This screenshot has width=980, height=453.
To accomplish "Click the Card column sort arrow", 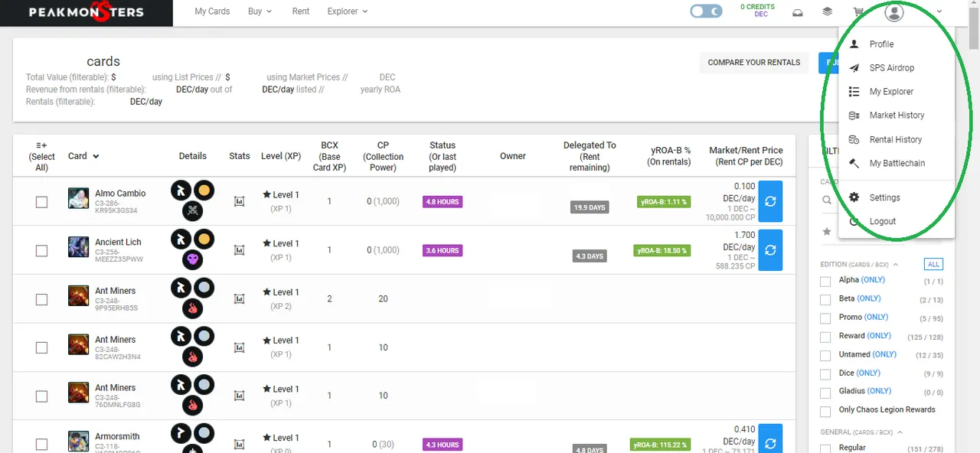I will [96, 156].
